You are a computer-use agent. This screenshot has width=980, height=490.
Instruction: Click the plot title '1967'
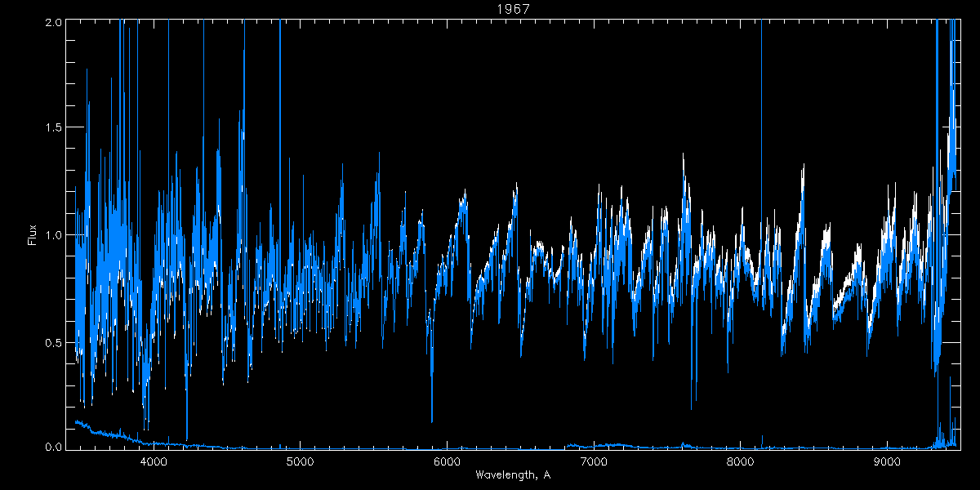513,9
